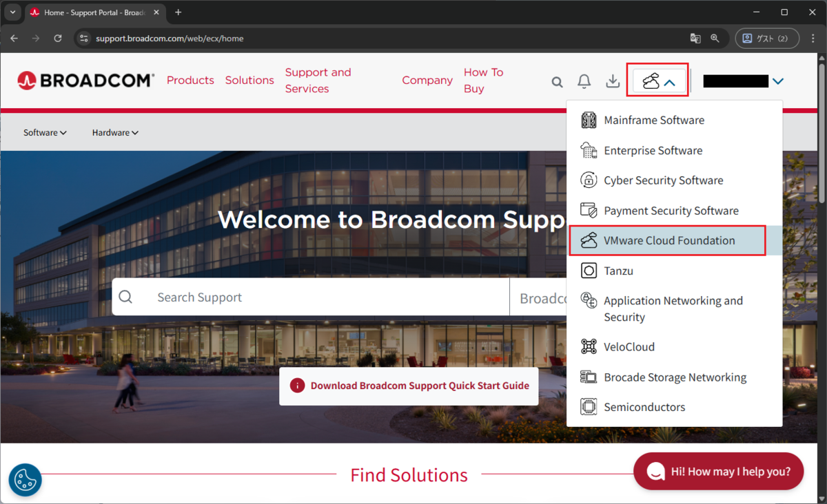The image size is (827, 504).
Task: Click the Semiconductors chip icon
Action: (x=589, y=407)
